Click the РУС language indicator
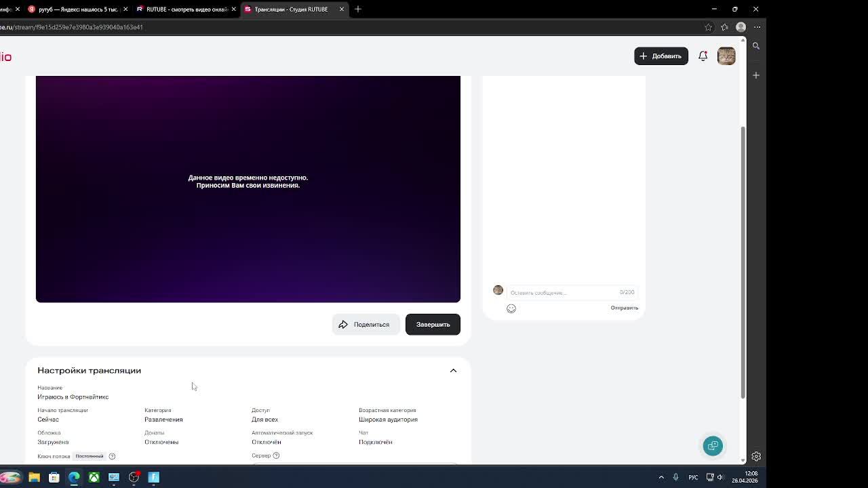 [693, 477]
